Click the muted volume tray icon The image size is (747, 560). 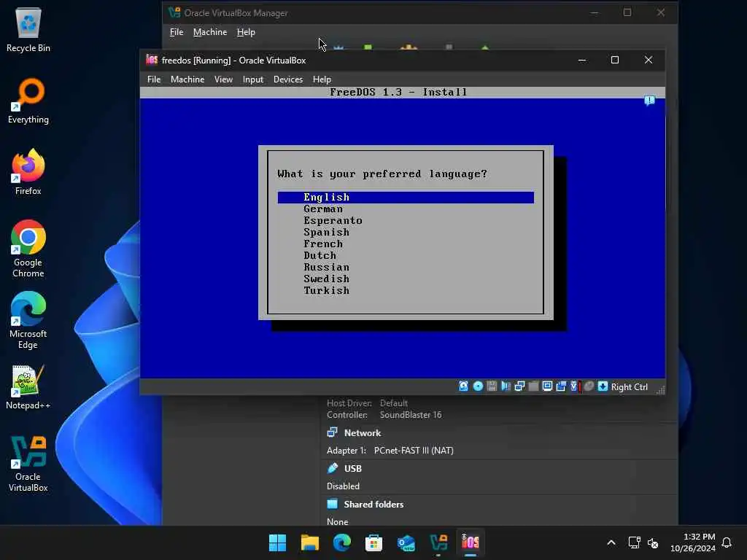653,542
